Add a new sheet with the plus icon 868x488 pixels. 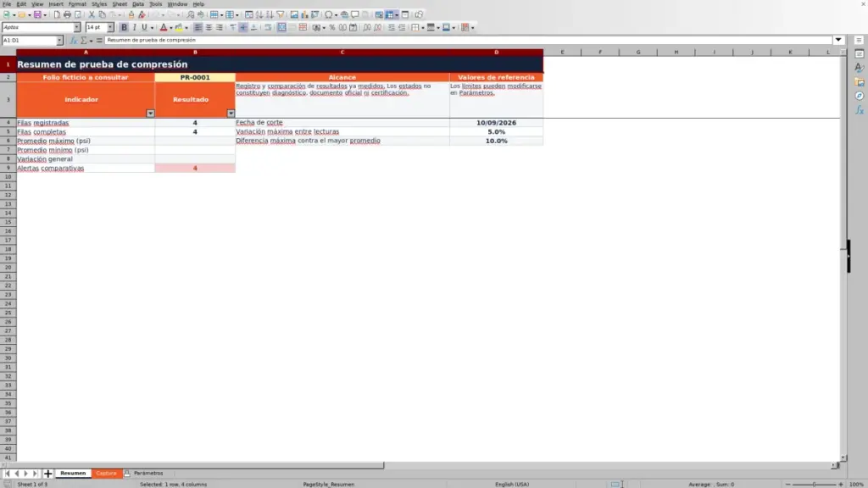tap(47, 473)
